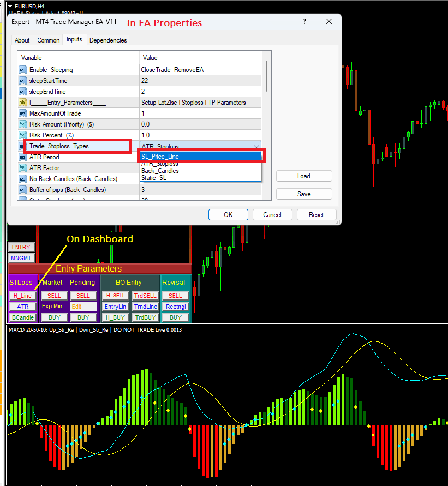This screenshot has height=486, width=448.
Task: Click the Enable_Sleeping variable type icon
Action: click(23, 70)
